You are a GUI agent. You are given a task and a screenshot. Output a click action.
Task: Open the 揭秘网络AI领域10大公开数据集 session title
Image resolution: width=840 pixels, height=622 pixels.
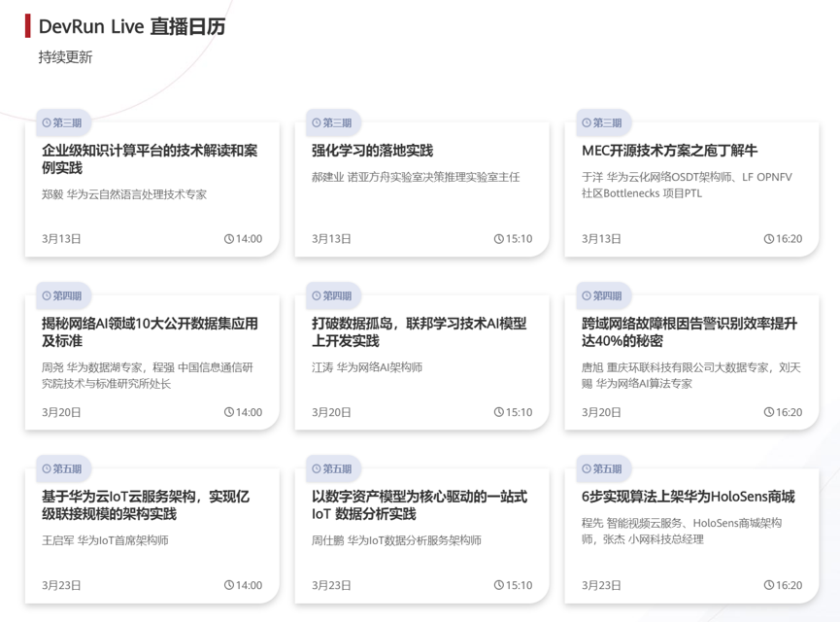[150, 332]
